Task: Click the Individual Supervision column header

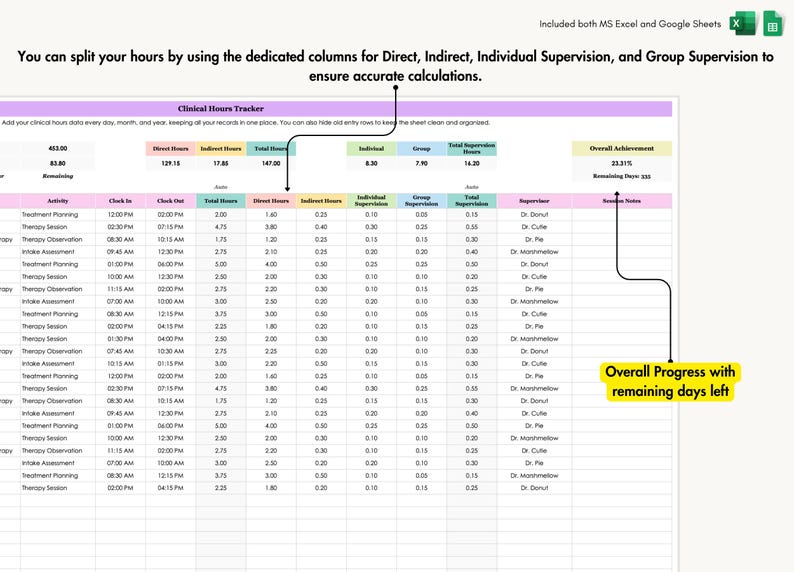Action: (x=371, y=200)
